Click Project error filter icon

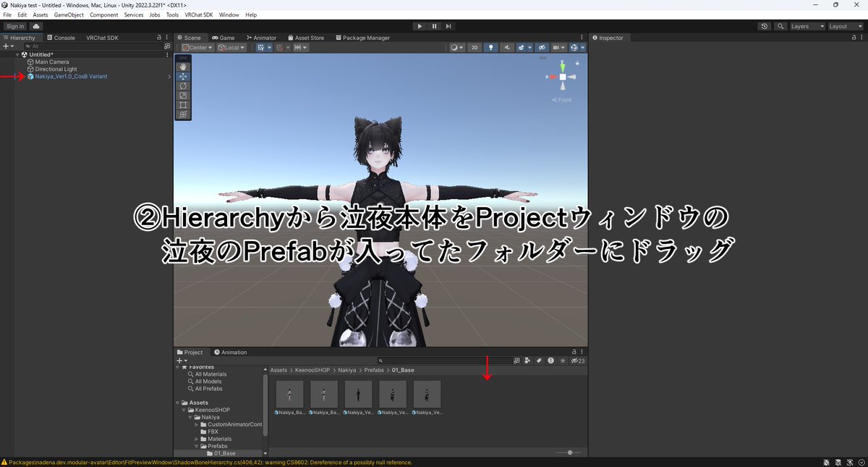[x=551, y=360]
